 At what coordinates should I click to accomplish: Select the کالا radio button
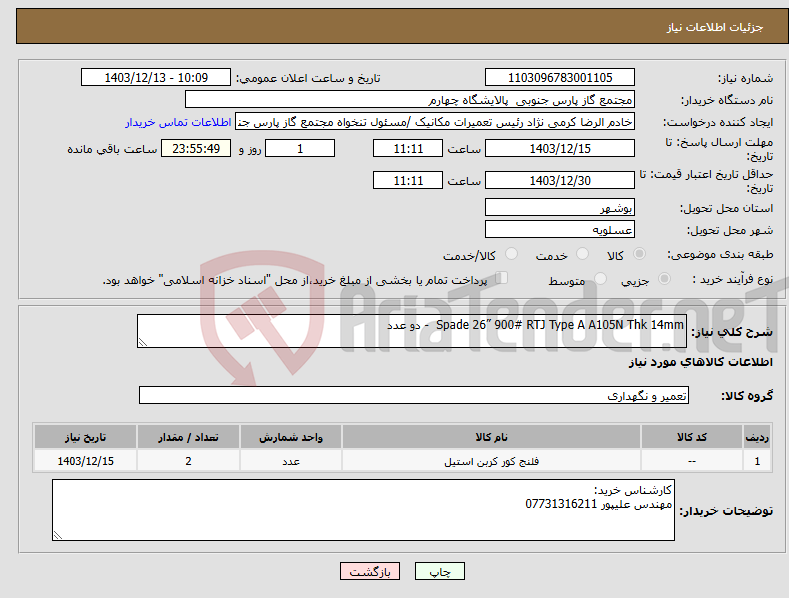[x=639, y=254]
